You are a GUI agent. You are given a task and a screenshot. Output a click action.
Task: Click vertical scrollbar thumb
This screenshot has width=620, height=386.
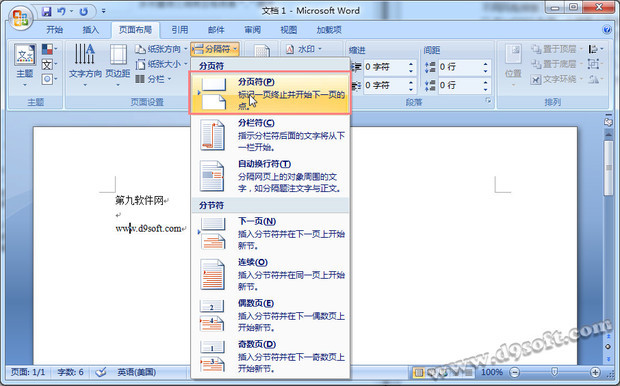click(609, 168)
